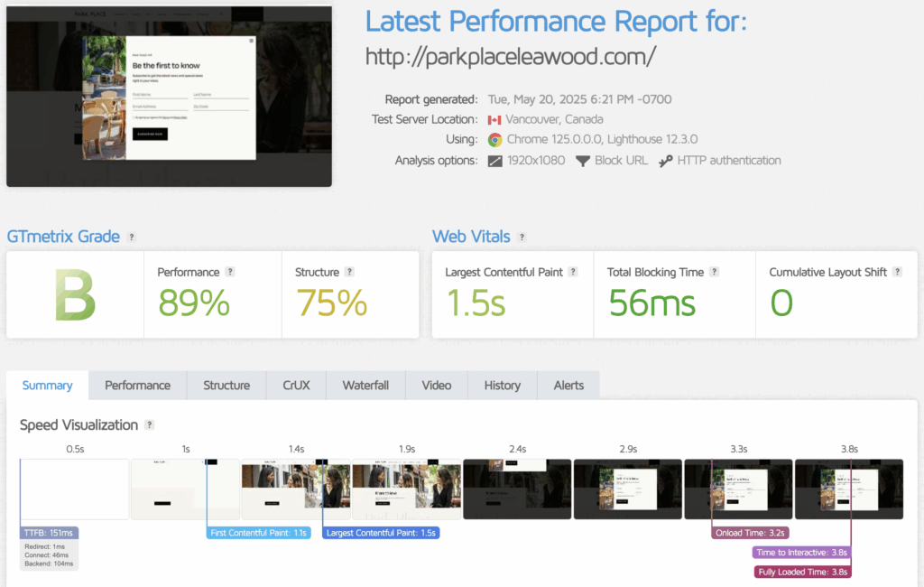924x587 pixels.
Task: Open the Performance score help icon
Action: click(230, 272)
